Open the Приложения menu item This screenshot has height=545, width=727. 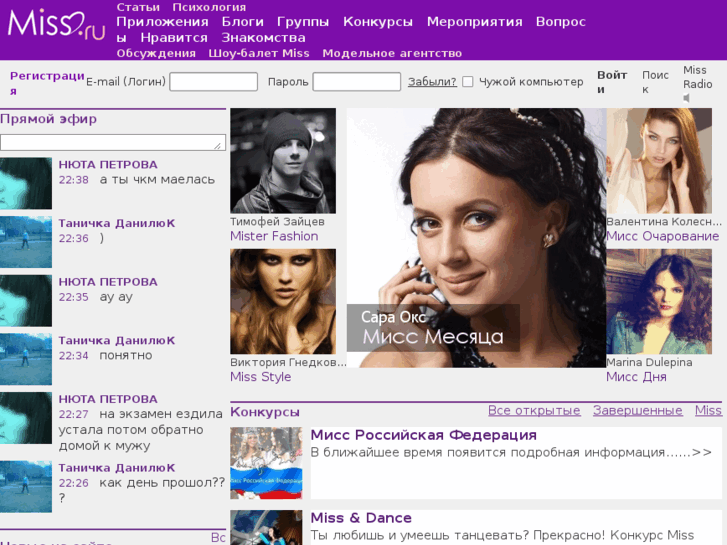click(162, 21)
